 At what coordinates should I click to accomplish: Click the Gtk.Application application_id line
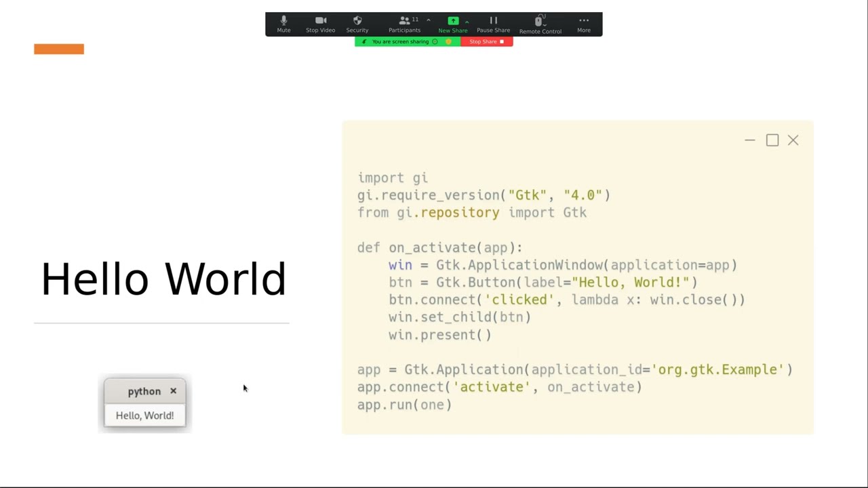point(575,370)
